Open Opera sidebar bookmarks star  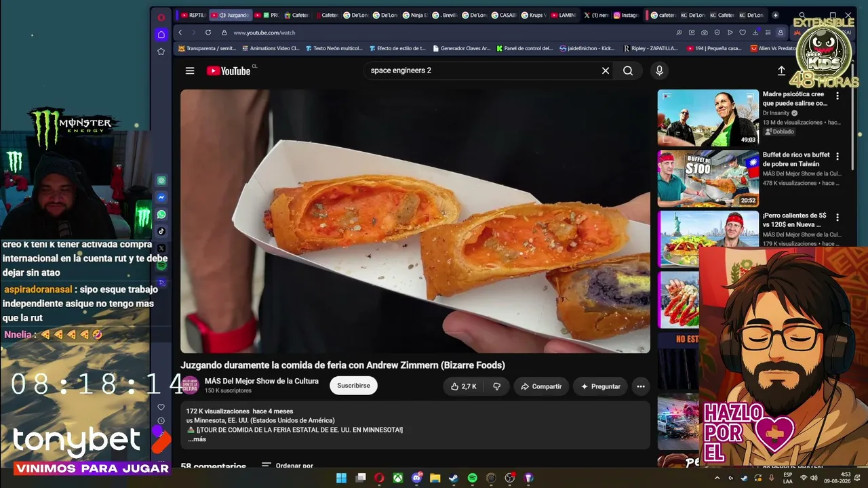pyautogui.click(x=161, y=51)
